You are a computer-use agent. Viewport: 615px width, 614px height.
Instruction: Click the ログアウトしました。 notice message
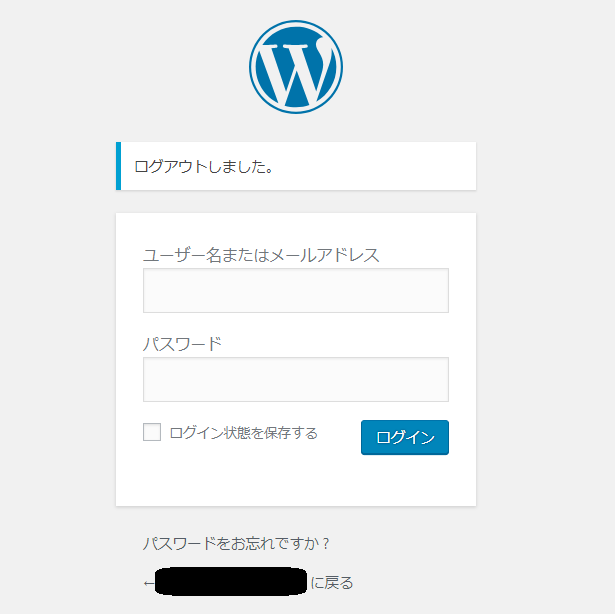(296, 166)
